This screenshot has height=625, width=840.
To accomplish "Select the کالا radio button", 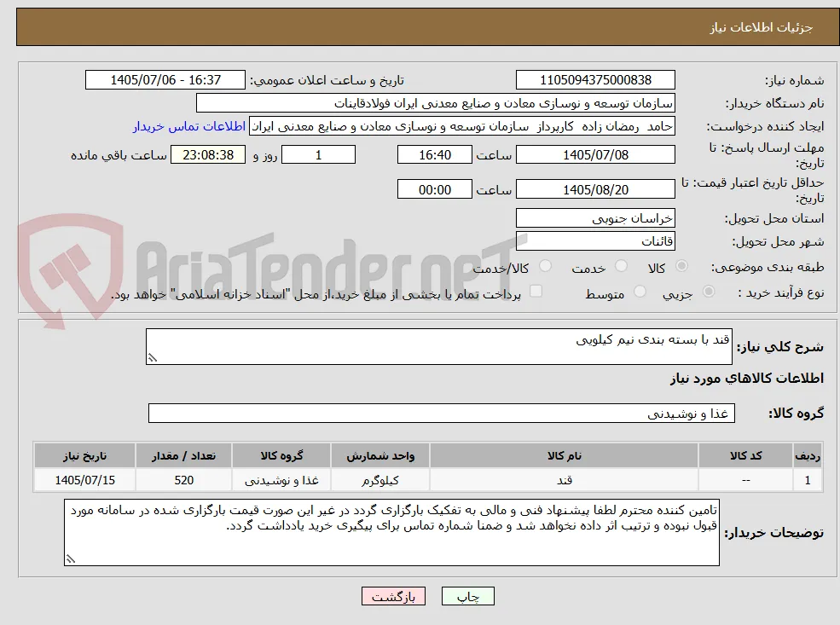I will point(682,266).
